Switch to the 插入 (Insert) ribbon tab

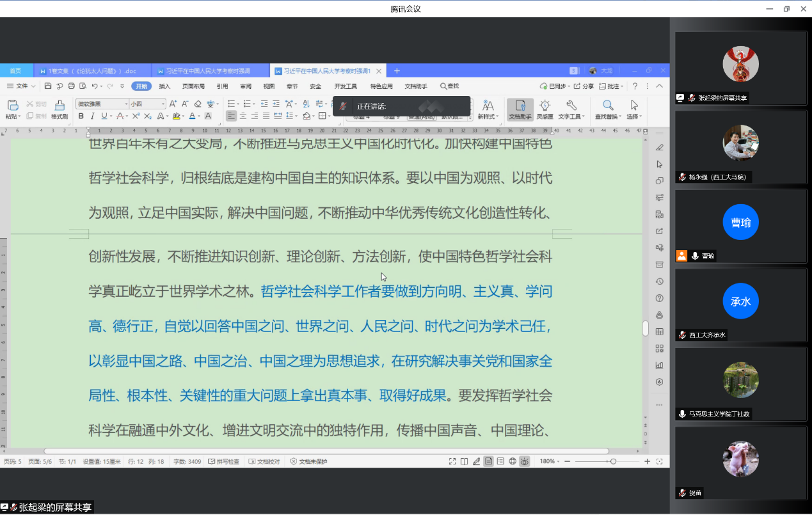164,86
